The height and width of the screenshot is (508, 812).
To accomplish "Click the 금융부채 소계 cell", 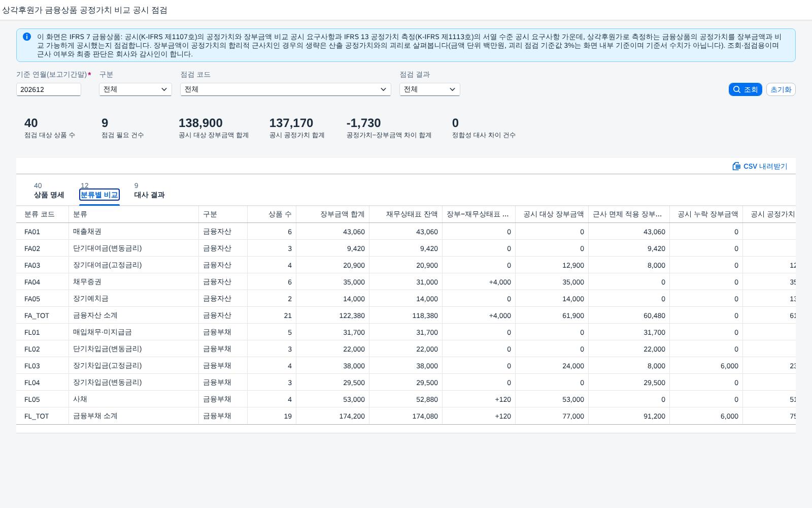I will (134, 416).
